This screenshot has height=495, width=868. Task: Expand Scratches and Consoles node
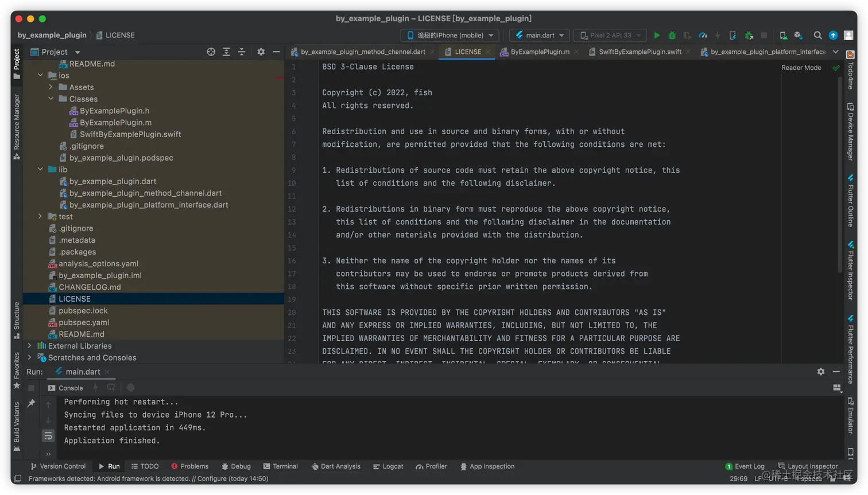pyautogui.click(x=29, y=357)
